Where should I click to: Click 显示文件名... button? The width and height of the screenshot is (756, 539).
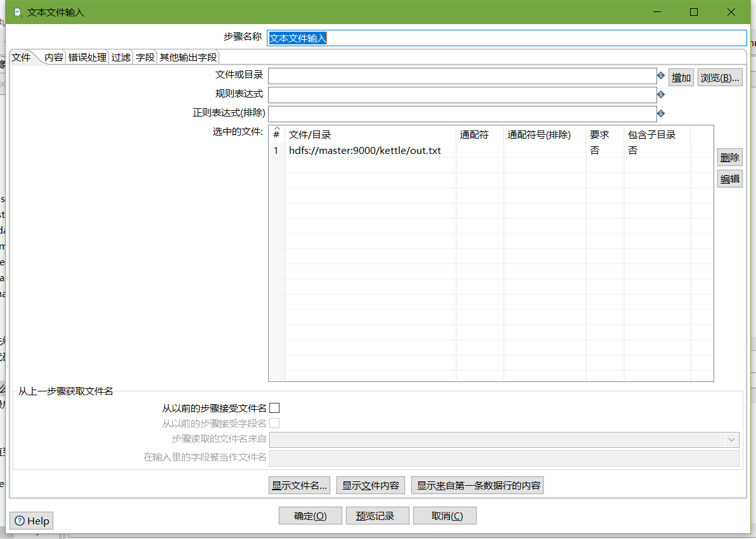(x=299, y=486)
